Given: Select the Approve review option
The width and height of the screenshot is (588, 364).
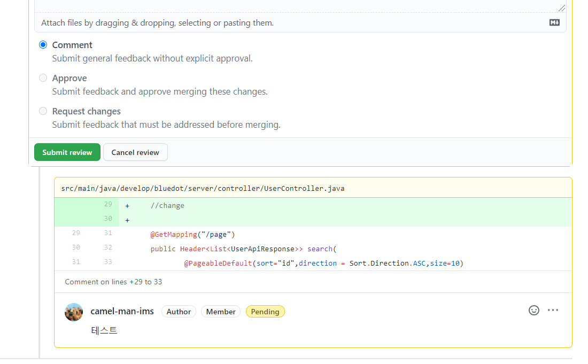Looking at the screenshot, I should coord(43,78).
